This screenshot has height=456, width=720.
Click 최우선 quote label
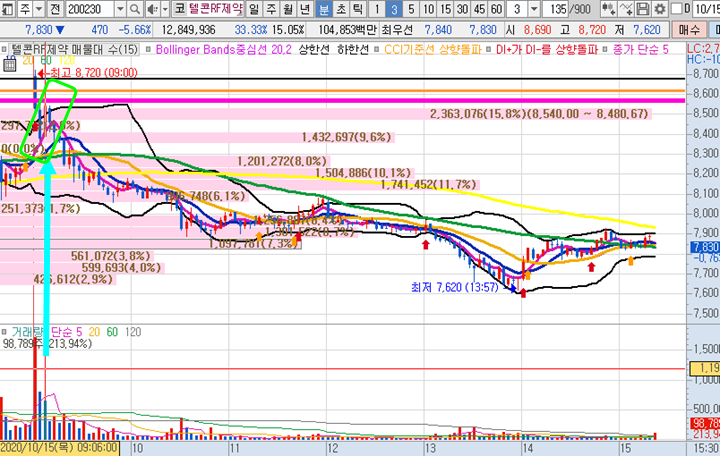[x=397, y=30]
